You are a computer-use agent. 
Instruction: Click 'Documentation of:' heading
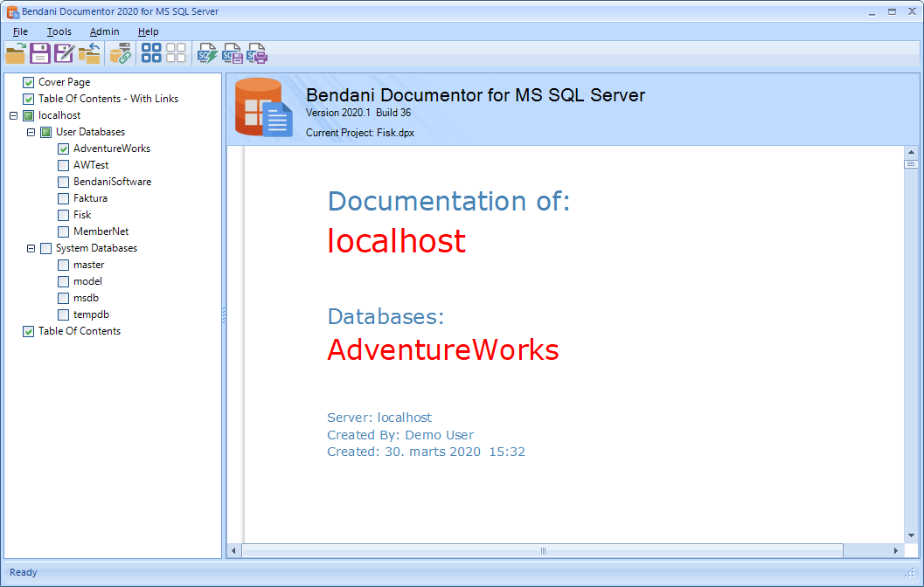tap(449, 202)
